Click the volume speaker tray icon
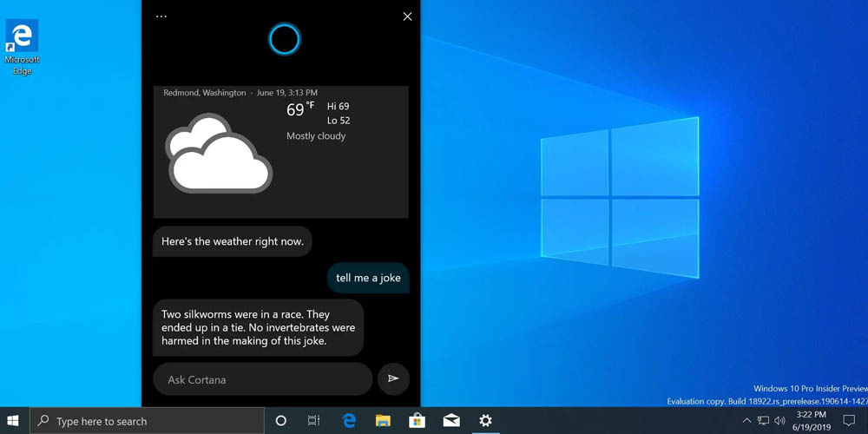The image size is (868, 434). click(x=780, y=421)
